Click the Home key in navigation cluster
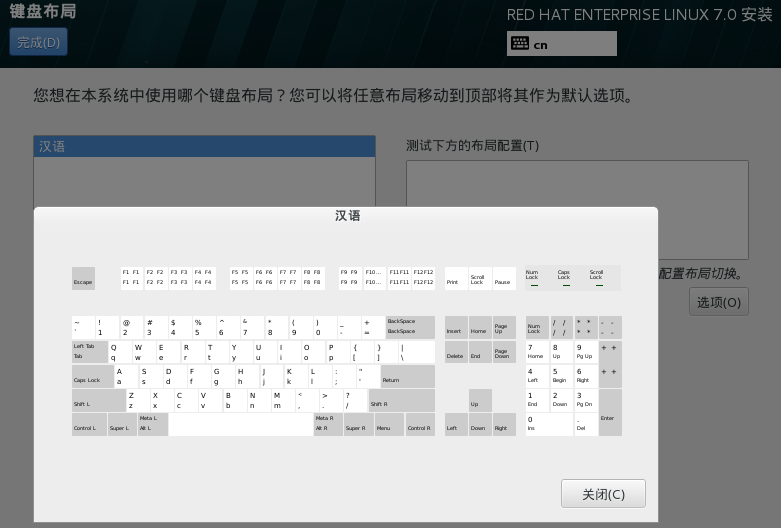The width and height of the screenshot is (781, 528). (480, 327)
